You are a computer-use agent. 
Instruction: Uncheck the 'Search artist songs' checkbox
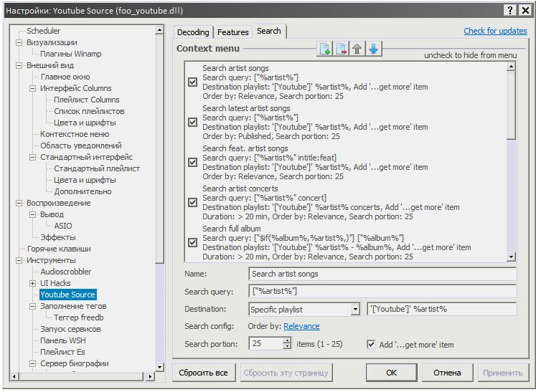[192, 82]
